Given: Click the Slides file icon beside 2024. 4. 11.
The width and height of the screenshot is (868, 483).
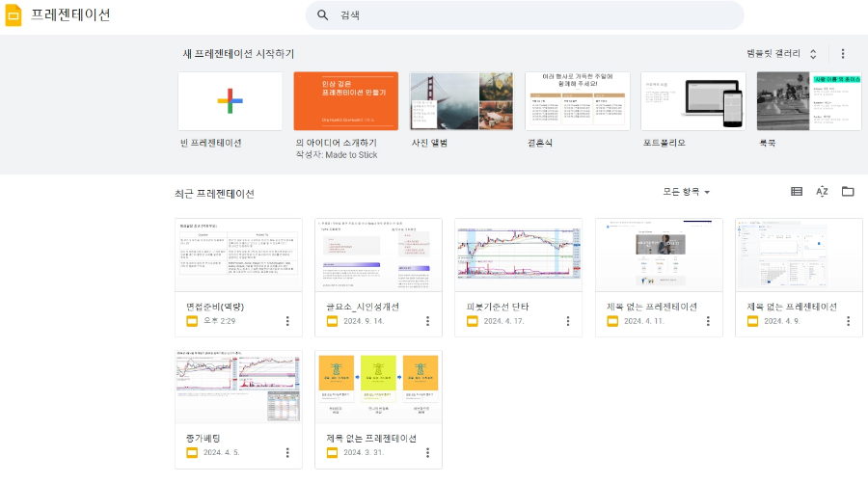Looking at the screenshot, I should 612,321.
